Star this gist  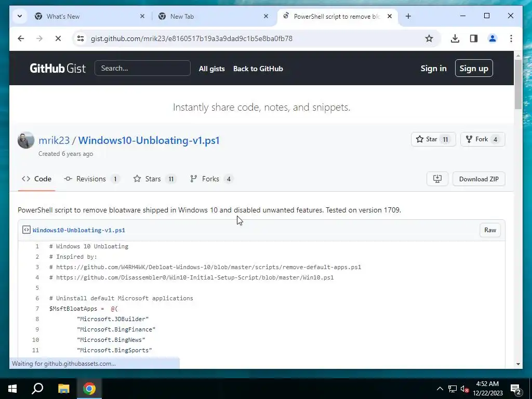(433, 139)
